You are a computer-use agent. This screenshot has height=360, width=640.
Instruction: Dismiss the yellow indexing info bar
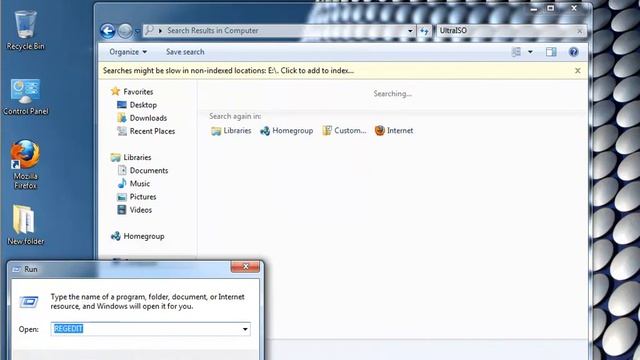pyautogui.click(x=578, y=71)
